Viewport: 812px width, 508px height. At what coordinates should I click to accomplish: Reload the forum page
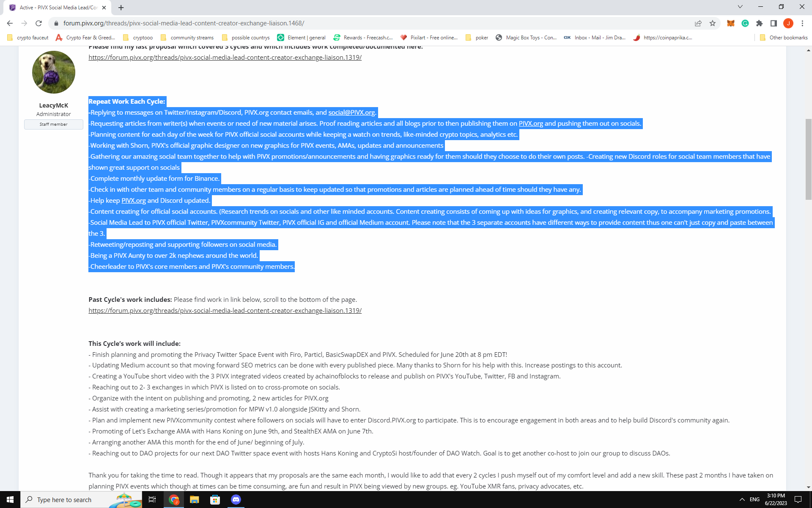click(x=38, y=23)
